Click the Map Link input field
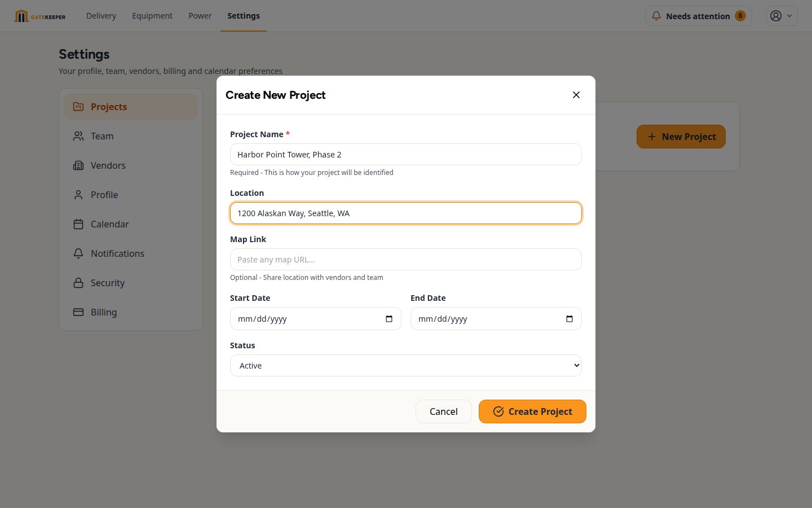The height and width of the screenshot is (508, 812). (x=406, y=259)
